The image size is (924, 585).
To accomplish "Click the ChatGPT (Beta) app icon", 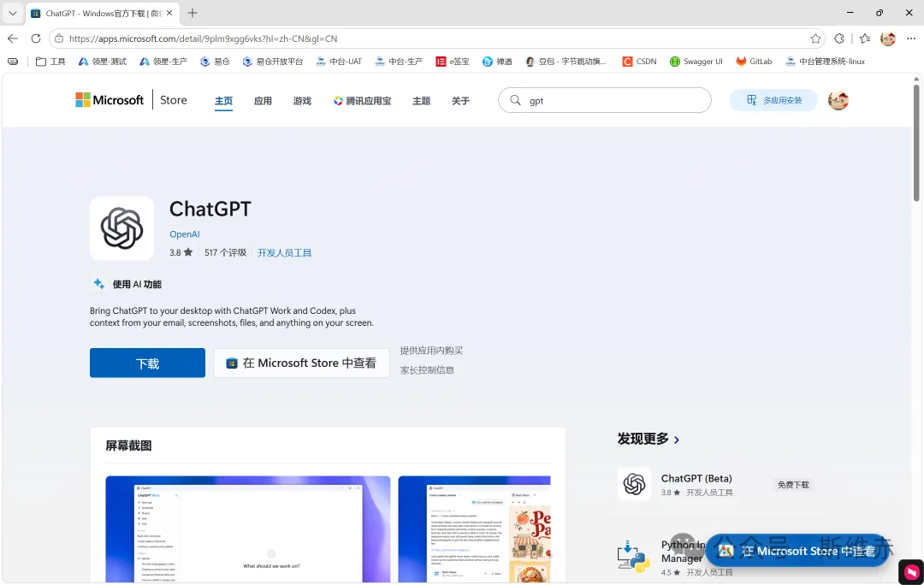I will click(x=635, y=484).
